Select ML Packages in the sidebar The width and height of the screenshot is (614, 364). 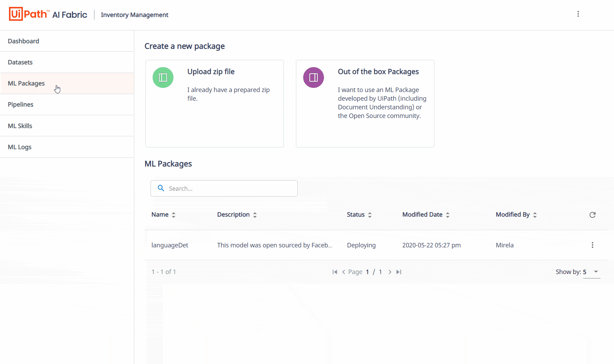[x=67, y=83]
